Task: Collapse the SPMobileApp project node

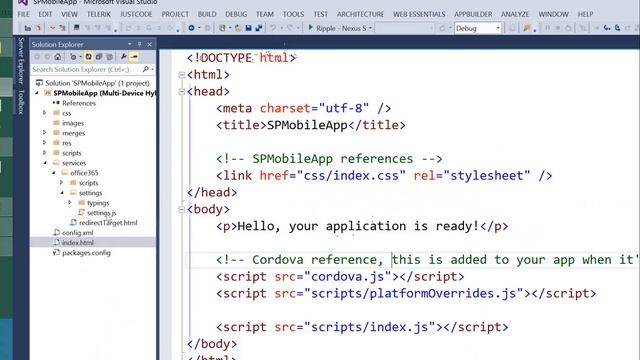Action: point(37,93)
